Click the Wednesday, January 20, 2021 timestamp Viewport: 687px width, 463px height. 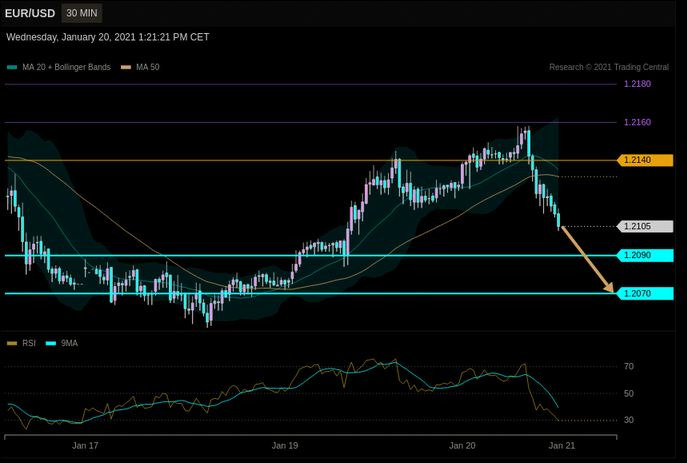108,37
